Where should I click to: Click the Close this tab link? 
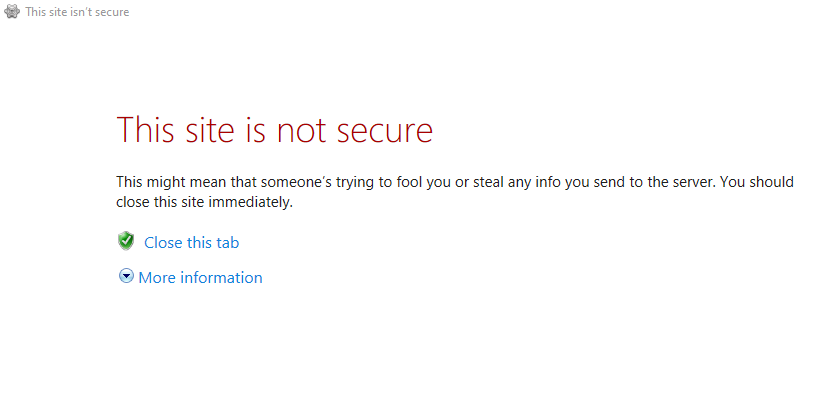[x=191, y=242]
